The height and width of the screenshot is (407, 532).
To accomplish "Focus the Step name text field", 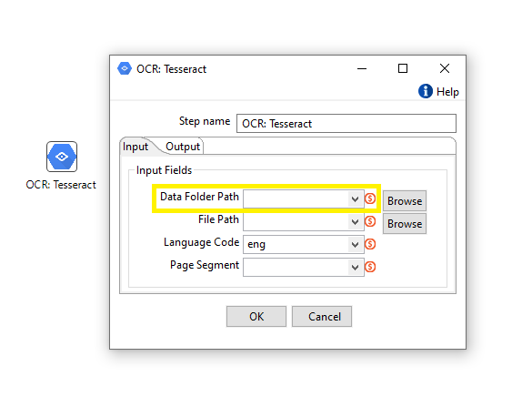I will pyautogui.click(x=346, y=123).
